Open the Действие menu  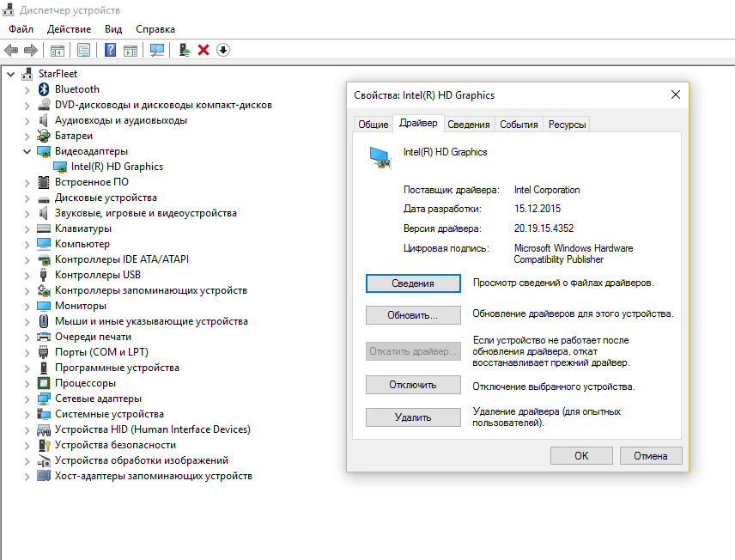69,29
